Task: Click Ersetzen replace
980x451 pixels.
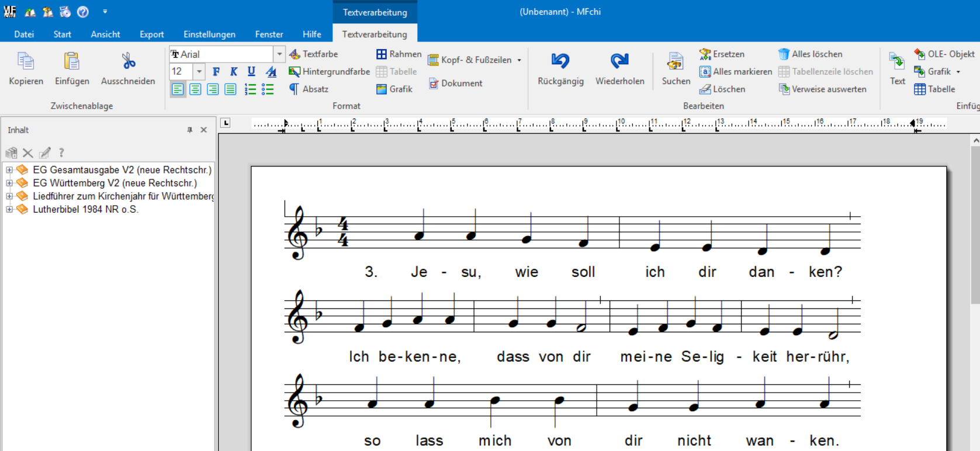Action: tap(722, 54)
